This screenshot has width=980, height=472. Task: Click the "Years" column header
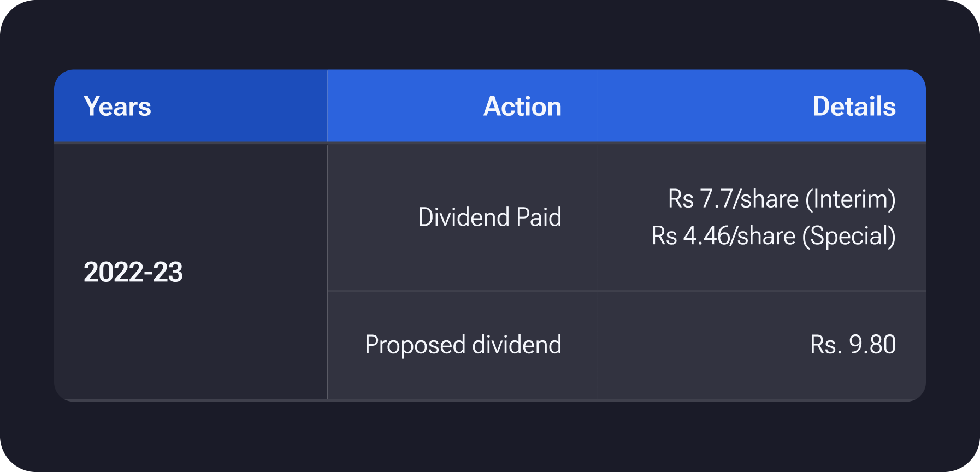(x=117, y=107)
